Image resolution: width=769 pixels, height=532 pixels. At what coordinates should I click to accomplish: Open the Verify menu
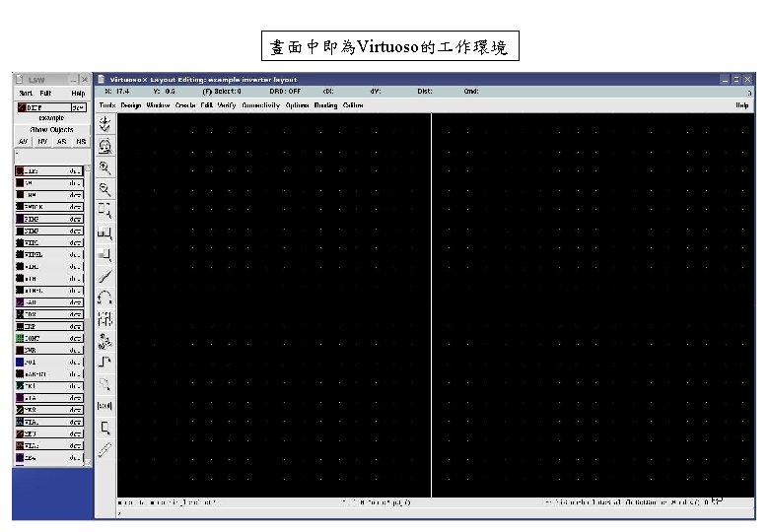click(227, 105)
